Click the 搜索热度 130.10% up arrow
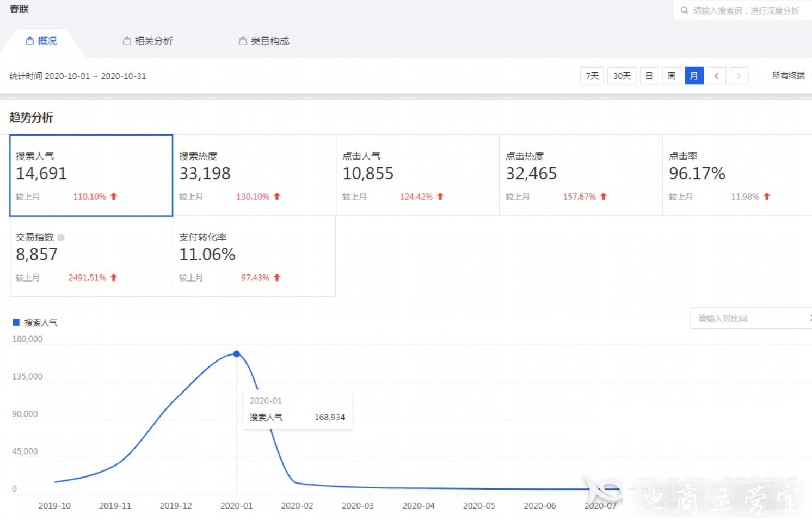 (x=277, y=197)
